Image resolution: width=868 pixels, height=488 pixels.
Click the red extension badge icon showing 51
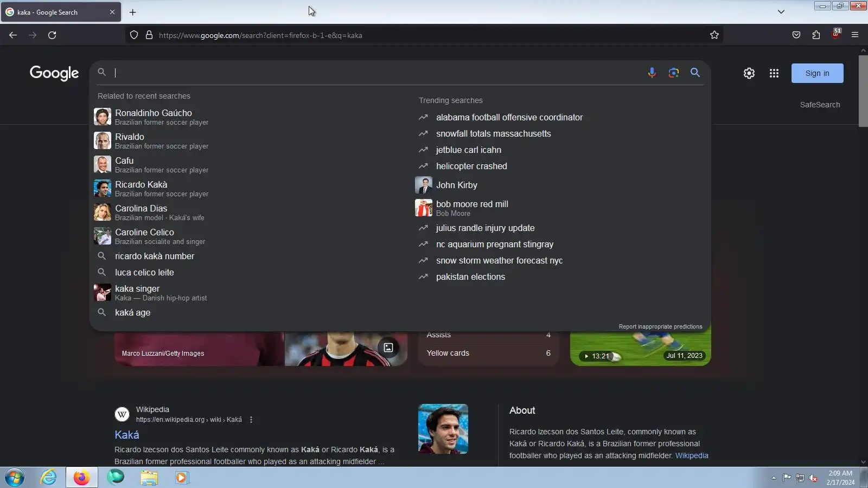(836, 34)
